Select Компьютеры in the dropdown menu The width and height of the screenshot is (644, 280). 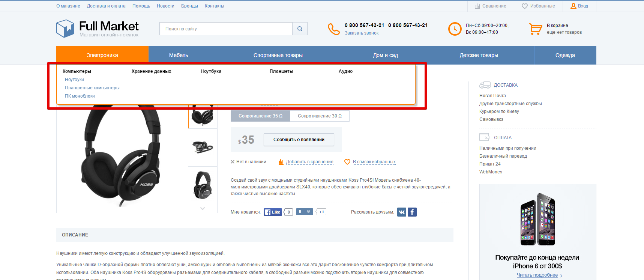(77, 71)
